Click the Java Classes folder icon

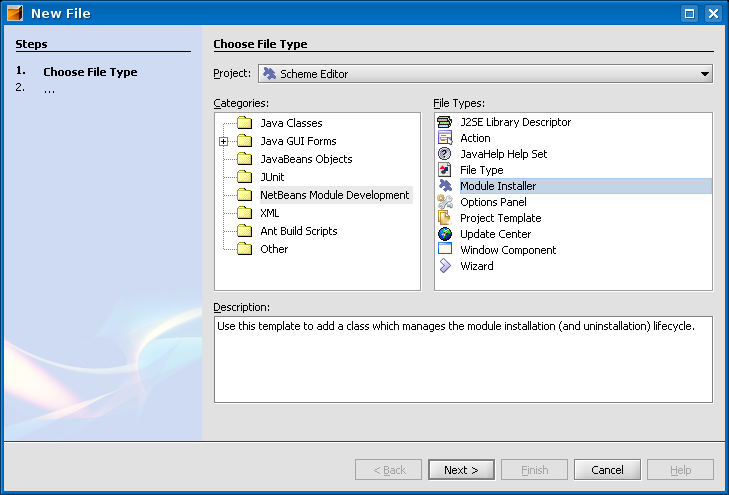click(245, 123)
